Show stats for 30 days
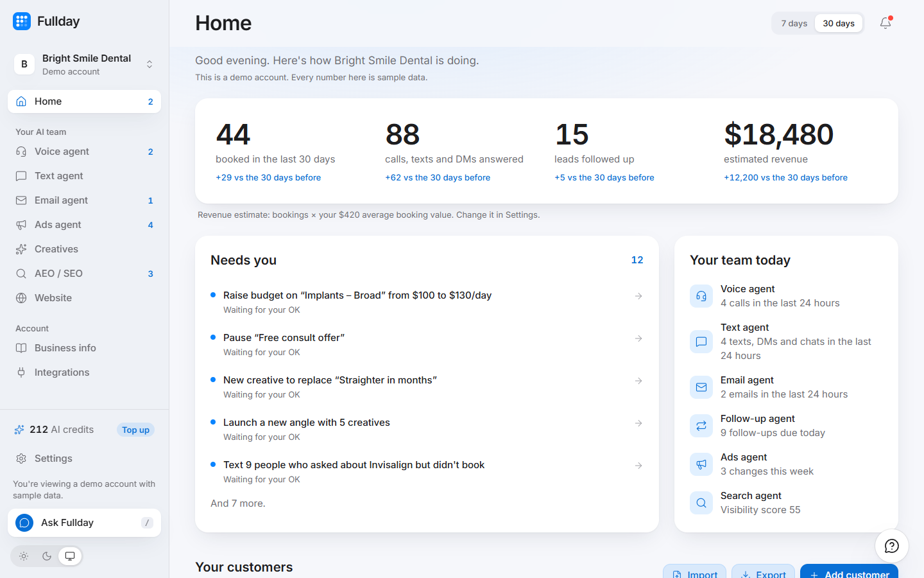Screen dimensions: 924x578 (839, 23)
